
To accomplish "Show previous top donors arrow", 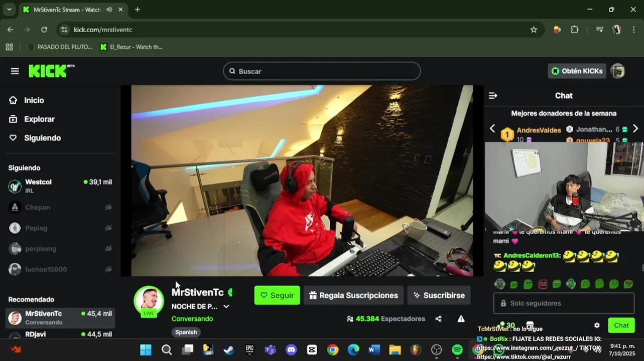I will coord(492,129).
